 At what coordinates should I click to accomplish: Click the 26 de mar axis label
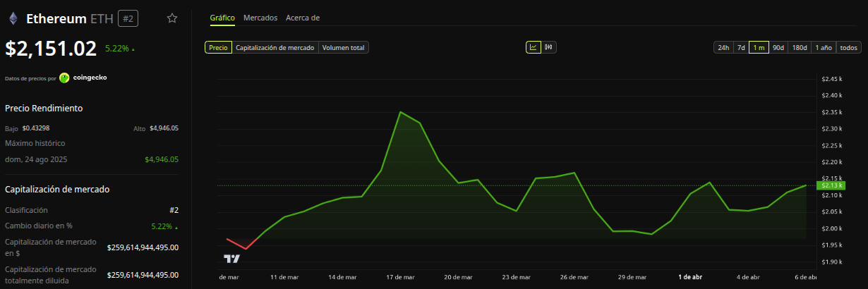click(x=574, y=277)
